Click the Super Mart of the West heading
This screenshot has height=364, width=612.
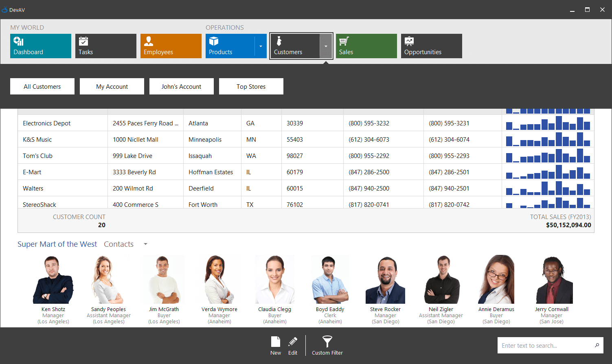pyautogui.click(x=57, y=244)
